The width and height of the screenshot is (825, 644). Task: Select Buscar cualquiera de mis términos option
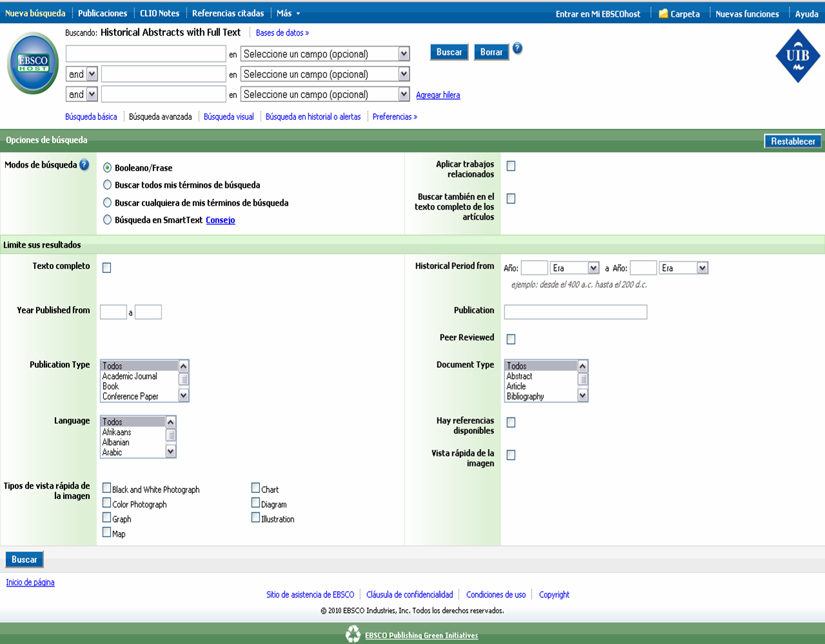108,203
